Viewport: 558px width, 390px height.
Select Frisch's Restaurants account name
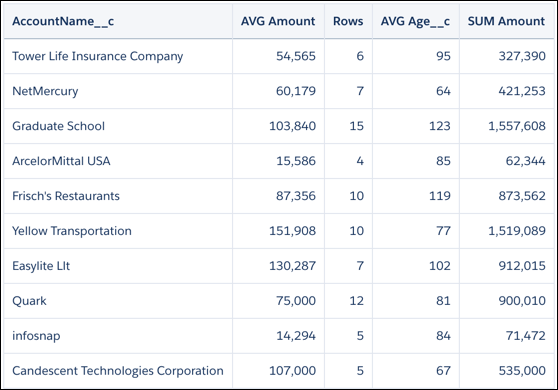(66, 196)
